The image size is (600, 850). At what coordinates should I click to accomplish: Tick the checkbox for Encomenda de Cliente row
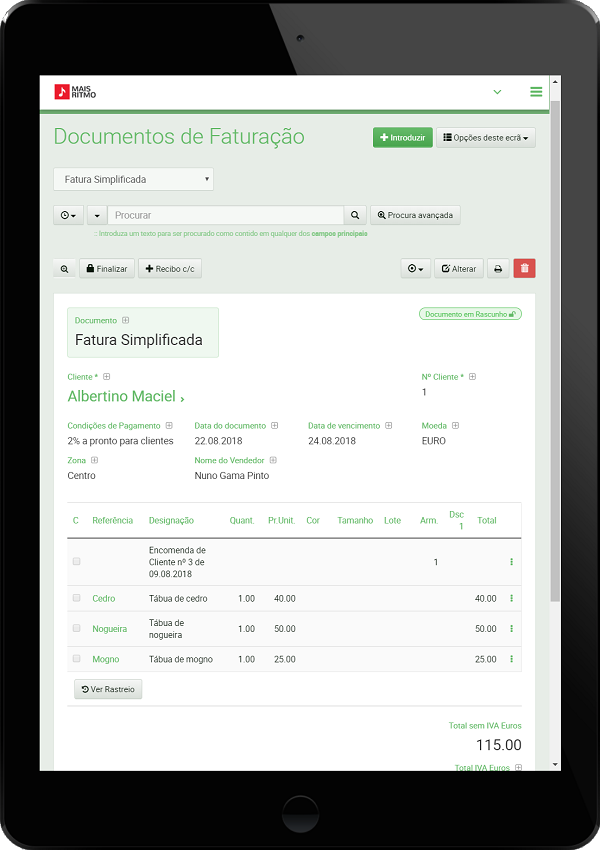[x=76, y=562]
